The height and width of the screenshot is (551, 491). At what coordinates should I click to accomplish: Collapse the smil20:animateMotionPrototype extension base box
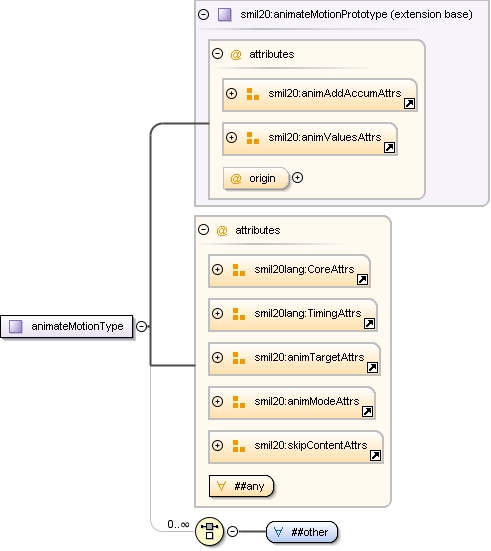pos(203,14)
